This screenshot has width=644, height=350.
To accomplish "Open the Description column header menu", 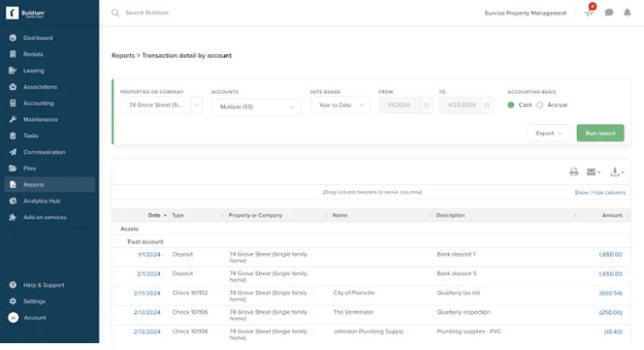I will 575,215.
